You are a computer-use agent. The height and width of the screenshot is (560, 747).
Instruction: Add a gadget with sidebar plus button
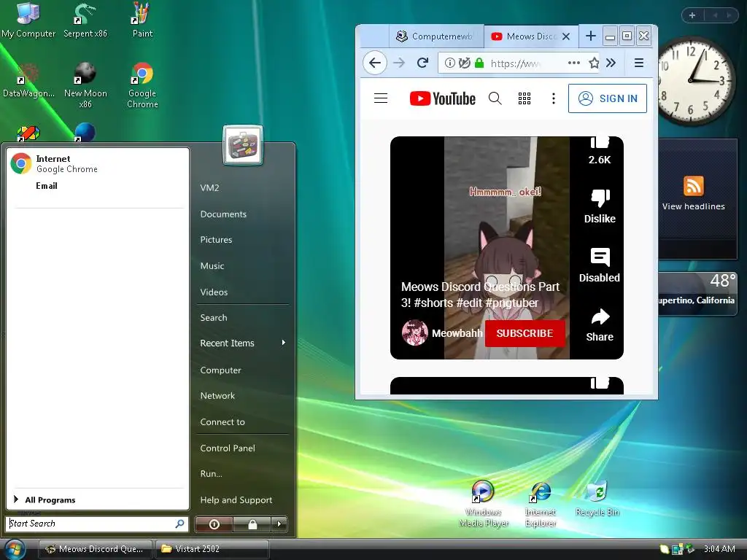point(692,15)
